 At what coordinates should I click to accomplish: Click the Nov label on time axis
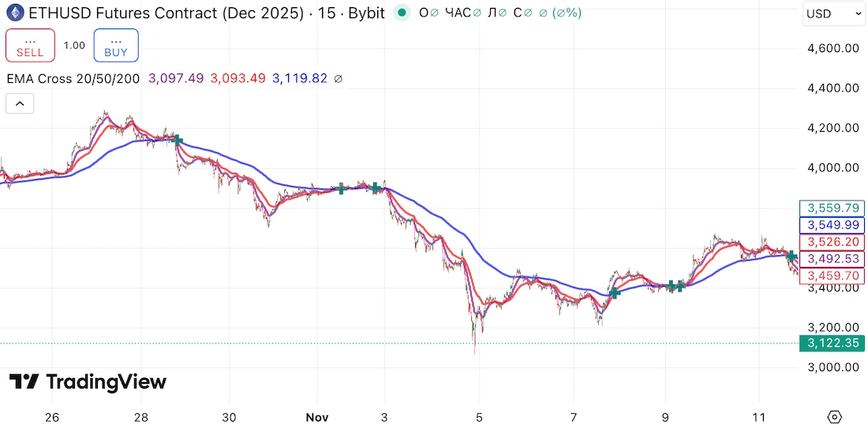(x=316, y=417)
